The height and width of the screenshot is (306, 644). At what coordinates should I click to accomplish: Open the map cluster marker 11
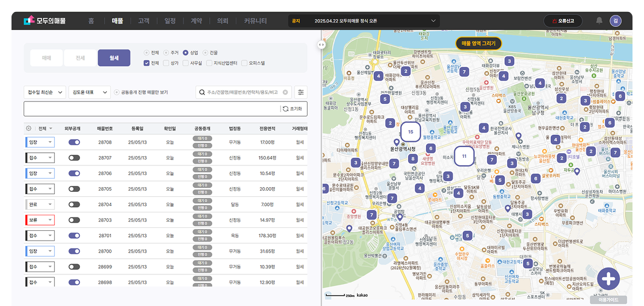[x=464, y=156]
